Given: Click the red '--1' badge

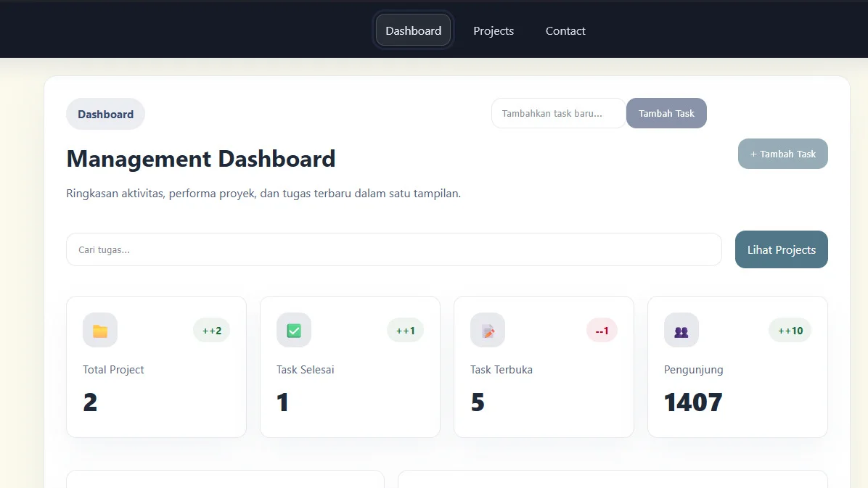Looking at the screenshot, I should tap(602, 331).
